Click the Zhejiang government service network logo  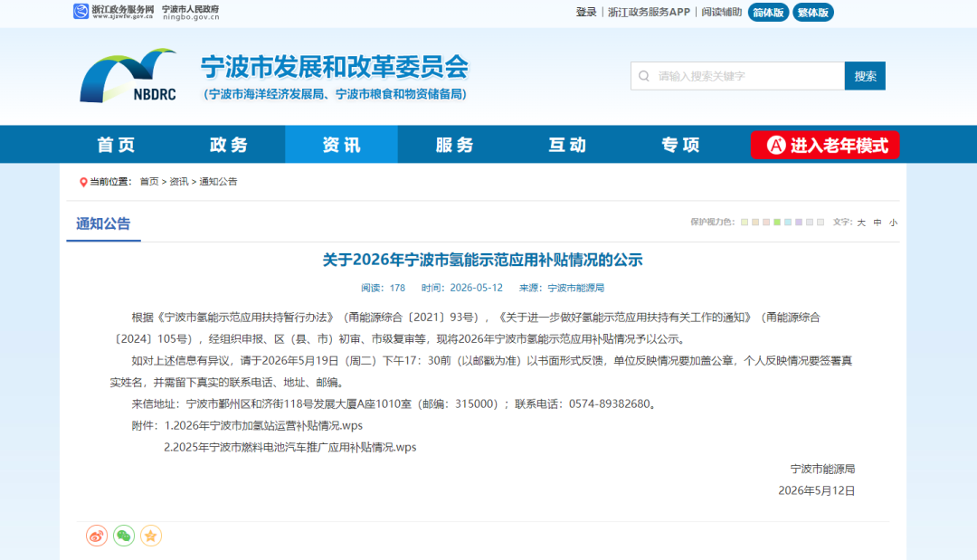point(113,11)
